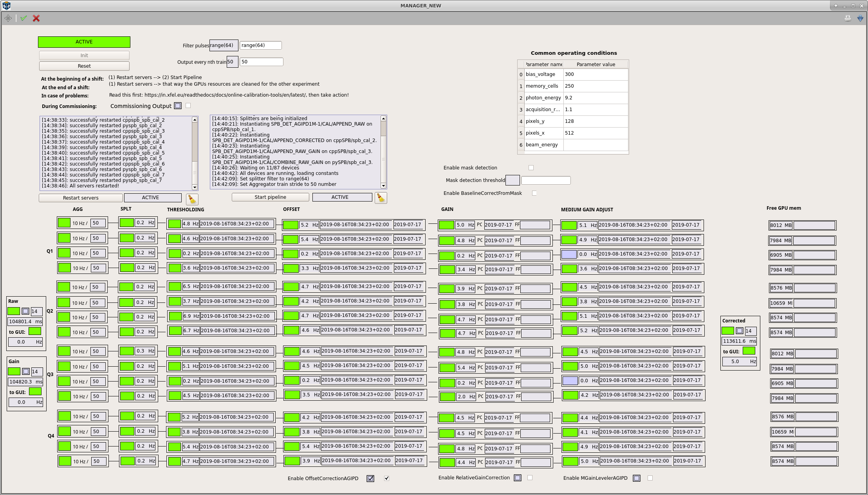Click ACTIVE status next to Start pipeline
Screen dimensions: 868x495
pyautogui.click(x=342, y=197)
